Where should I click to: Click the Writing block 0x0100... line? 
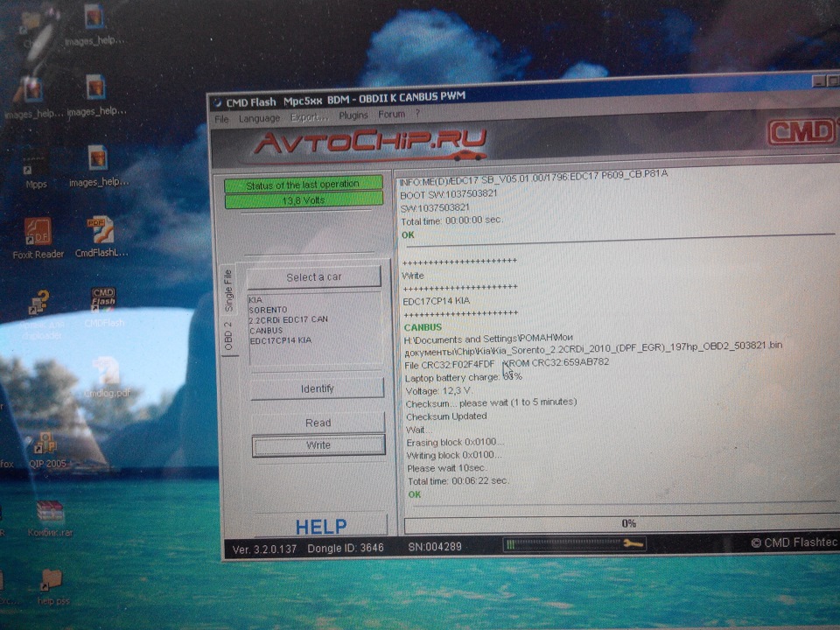point(454,455)
